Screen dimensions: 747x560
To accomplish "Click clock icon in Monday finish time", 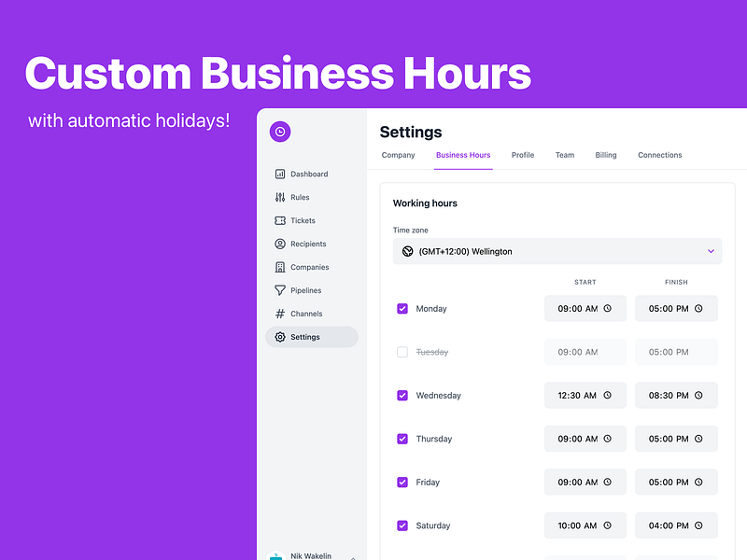I will [698, 309].
